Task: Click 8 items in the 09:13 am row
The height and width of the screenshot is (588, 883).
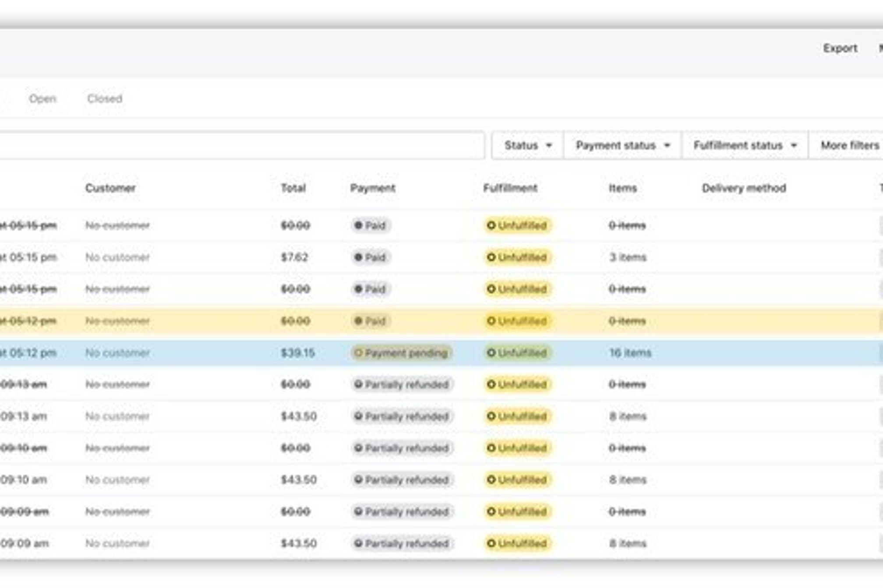Action: click(628, 416)
